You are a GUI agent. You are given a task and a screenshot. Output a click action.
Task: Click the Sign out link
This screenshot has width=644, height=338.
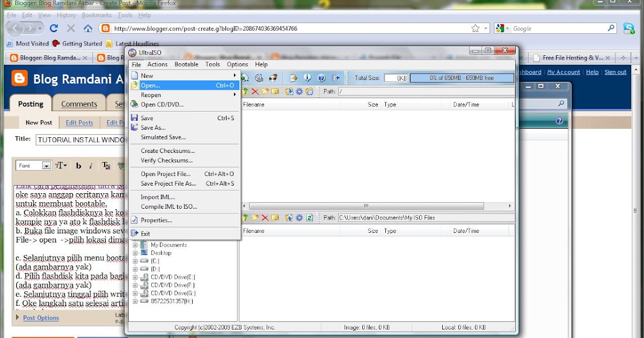(x=616, y=72)
